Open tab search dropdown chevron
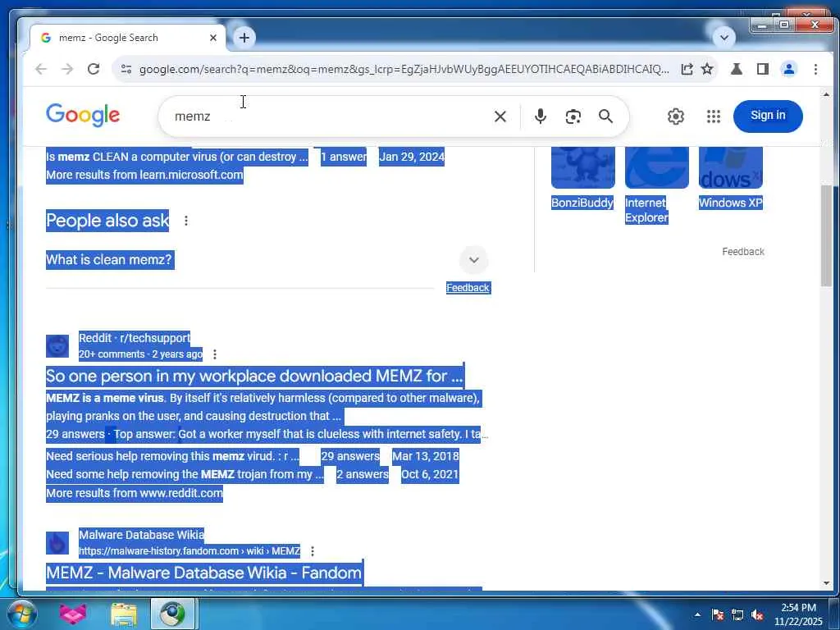Screen dimensions: 840x630 pyautogui.click(x=724, y=38)
